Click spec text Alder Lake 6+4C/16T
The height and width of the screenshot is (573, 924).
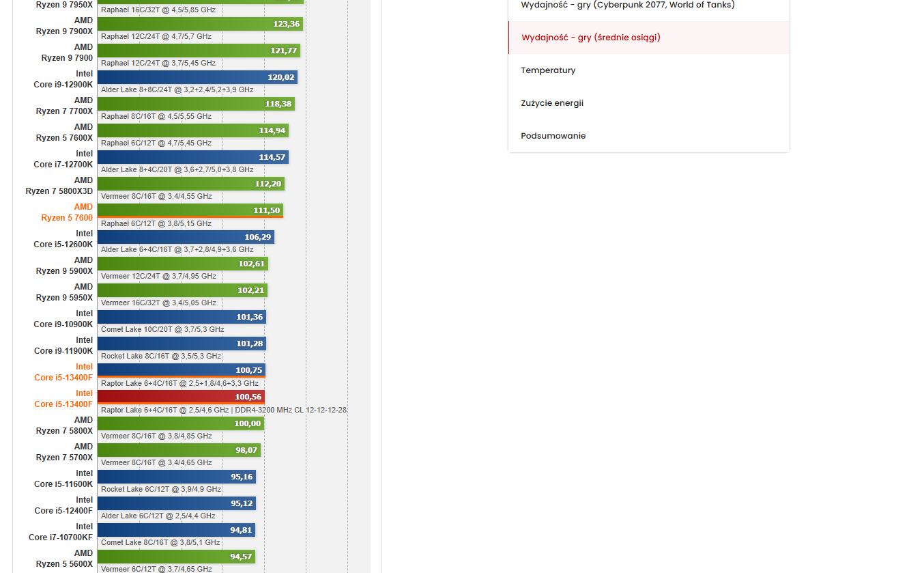click(177, 249)
